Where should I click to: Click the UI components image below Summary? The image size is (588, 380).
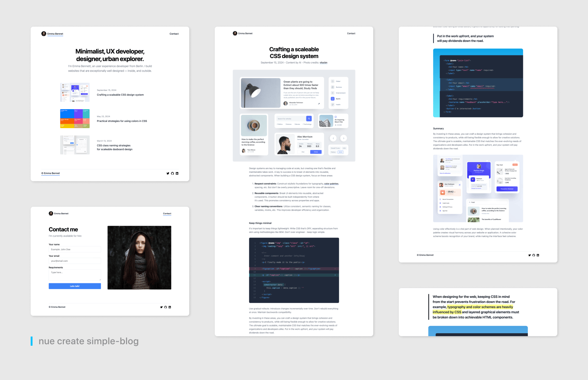click(478, 188)
